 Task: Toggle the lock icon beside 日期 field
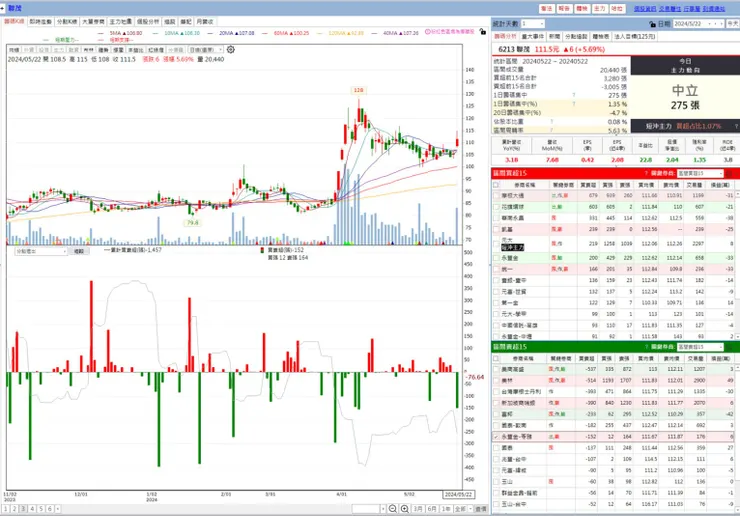point(652,24)
